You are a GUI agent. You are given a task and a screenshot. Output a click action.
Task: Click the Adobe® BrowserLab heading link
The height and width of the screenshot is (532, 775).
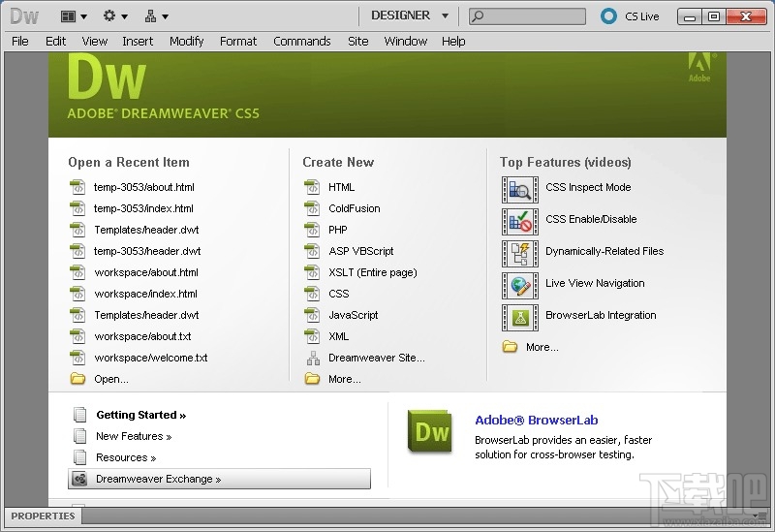tap(537, 421)
